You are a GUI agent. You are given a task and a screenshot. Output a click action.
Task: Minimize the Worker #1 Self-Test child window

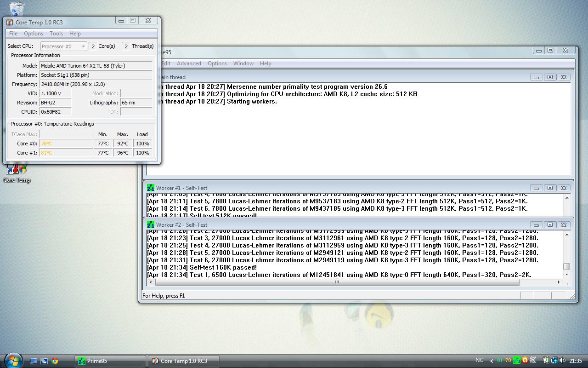pos(536,188)
